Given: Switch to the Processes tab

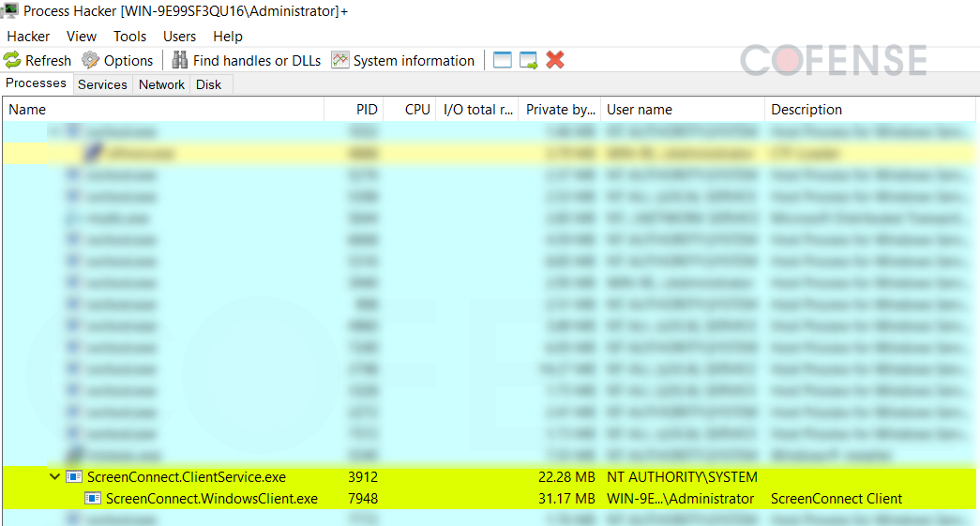Looking at the screenshot, I should click(37, 83).
